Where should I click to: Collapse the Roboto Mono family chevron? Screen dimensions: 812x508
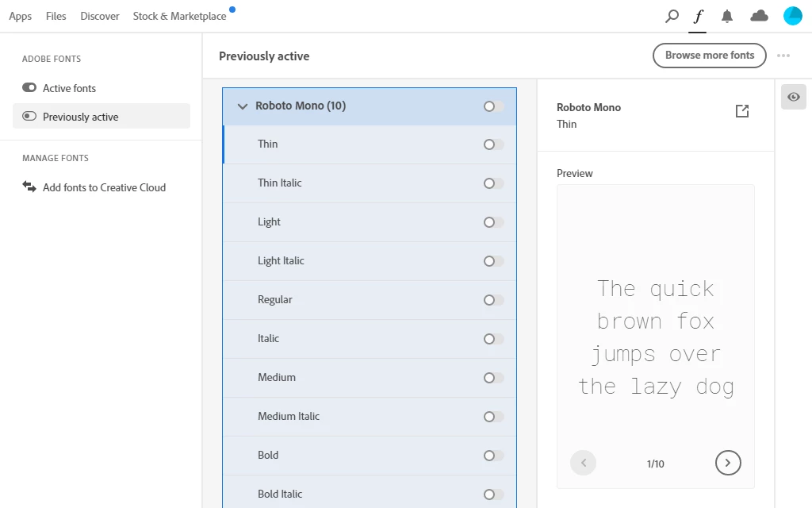coord(242,106)
